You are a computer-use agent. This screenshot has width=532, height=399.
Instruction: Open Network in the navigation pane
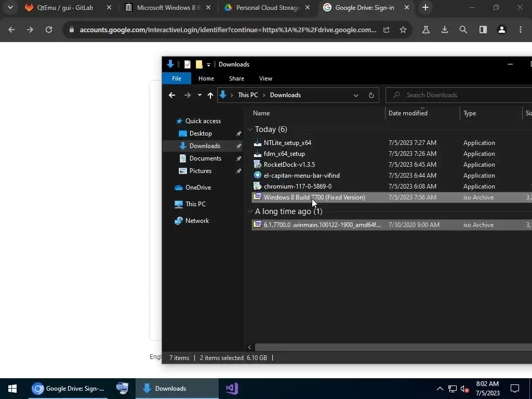197,220
